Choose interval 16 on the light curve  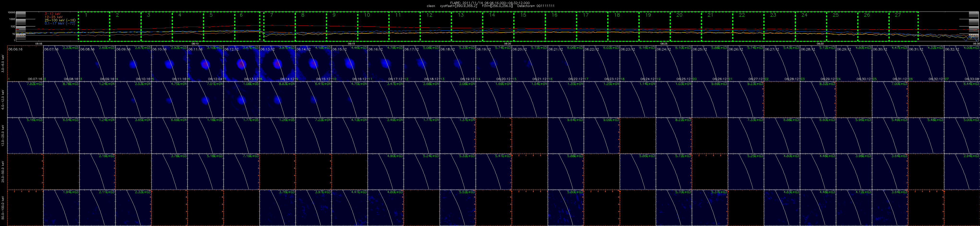(561, 26)
